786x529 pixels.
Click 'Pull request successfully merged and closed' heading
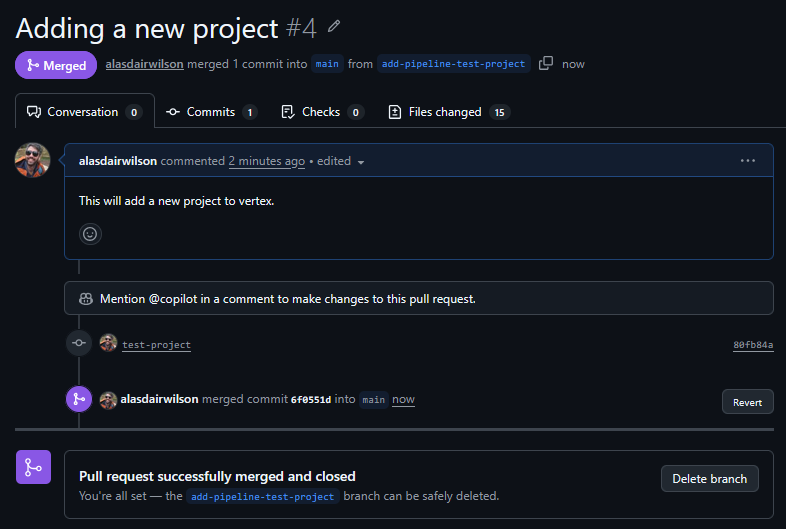point(217,476)
